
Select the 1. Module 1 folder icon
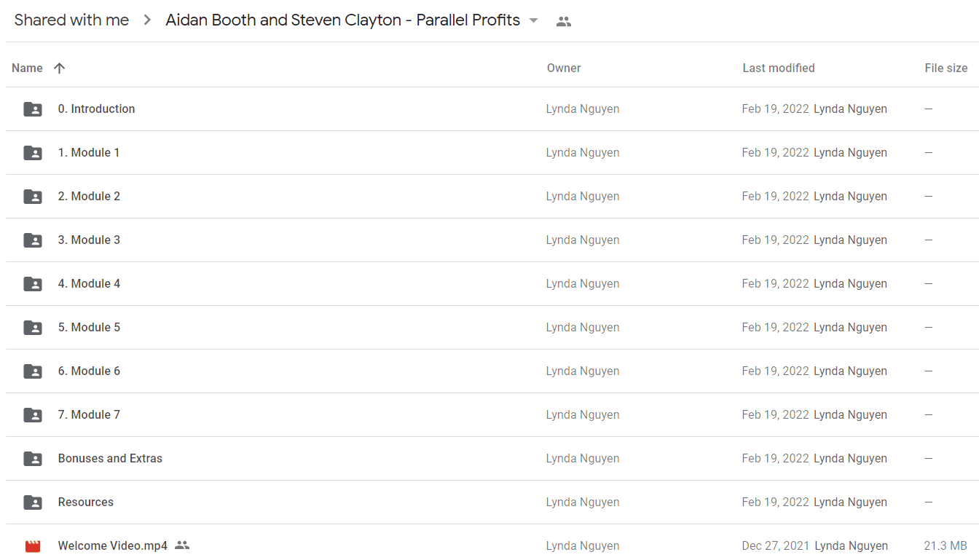tap(33, 153)
